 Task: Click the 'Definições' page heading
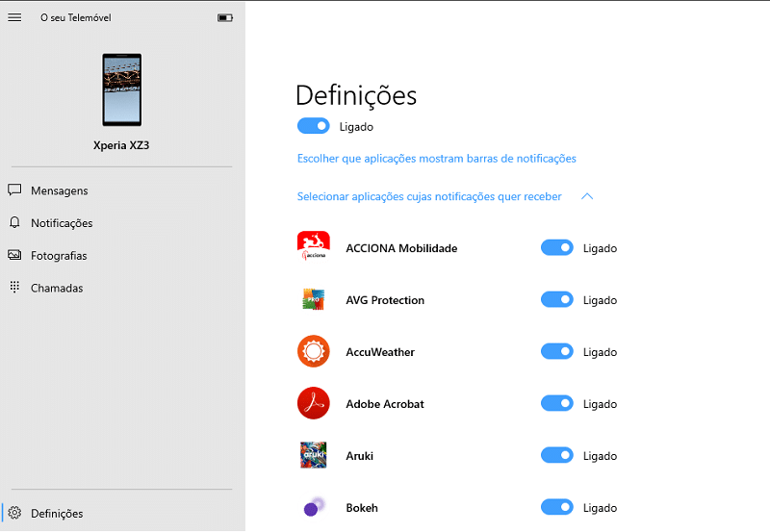pyautogui.click(x=356, y=95)
